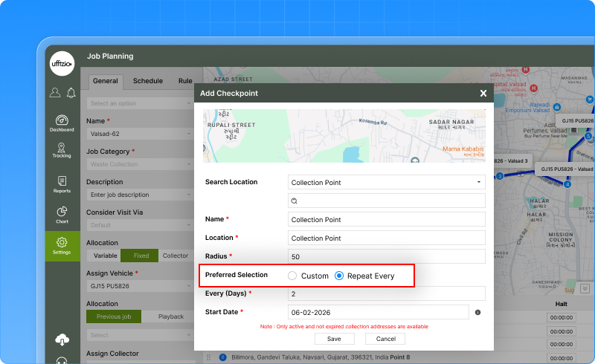Open Dashboard from the sidebar
The width and height of the screenshot is (595, 364).
click(x=62, y=123)
